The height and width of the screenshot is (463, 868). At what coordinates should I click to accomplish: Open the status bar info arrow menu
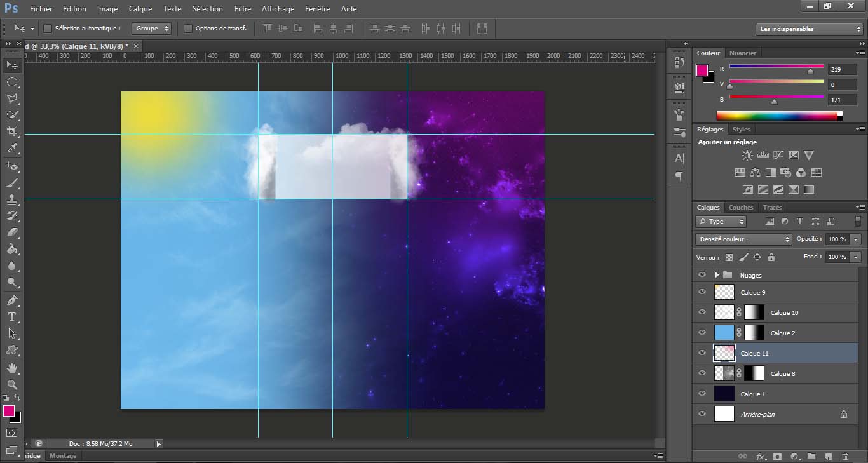click(x=158, y=444)
